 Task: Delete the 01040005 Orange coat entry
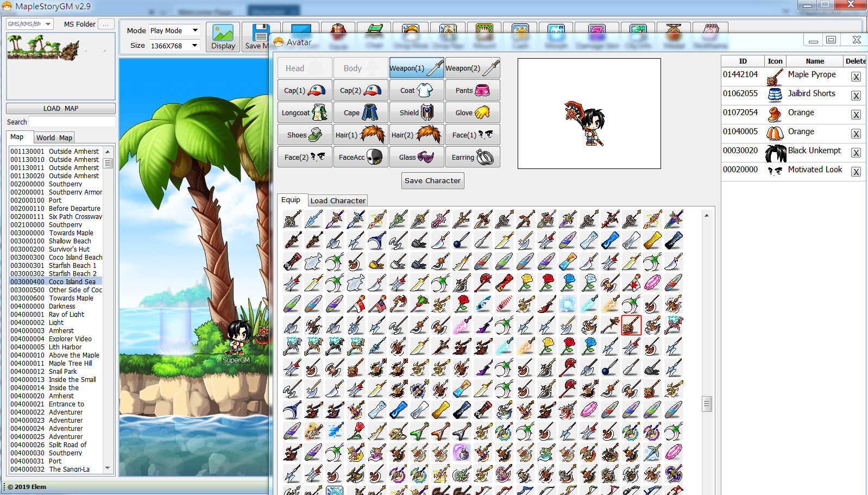tap(856, 134)
